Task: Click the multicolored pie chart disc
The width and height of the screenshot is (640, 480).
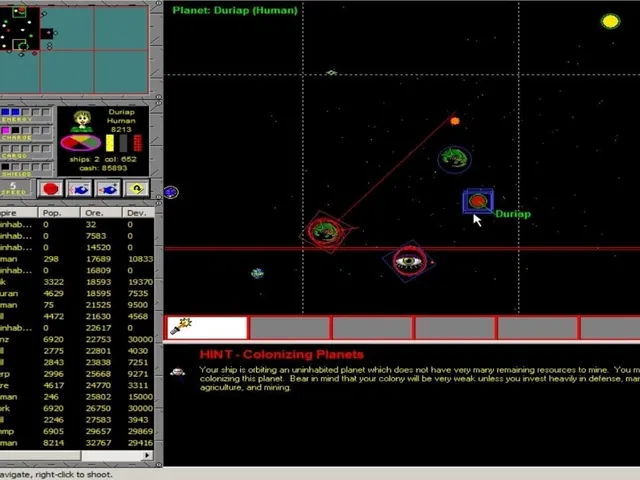Action: coord(81,142)
